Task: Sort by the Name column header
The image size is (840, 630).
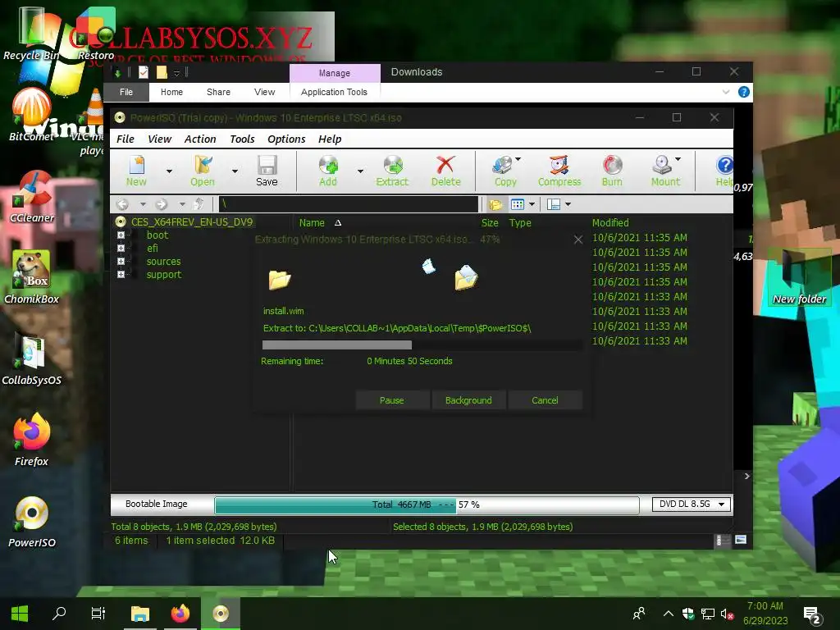Action: point(312,223)
